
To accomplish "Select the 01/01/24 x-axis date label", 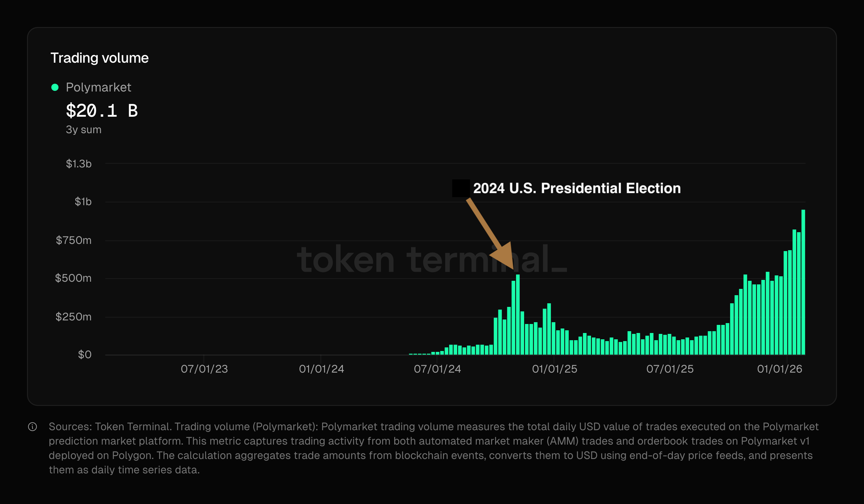I will coord(321,369).
